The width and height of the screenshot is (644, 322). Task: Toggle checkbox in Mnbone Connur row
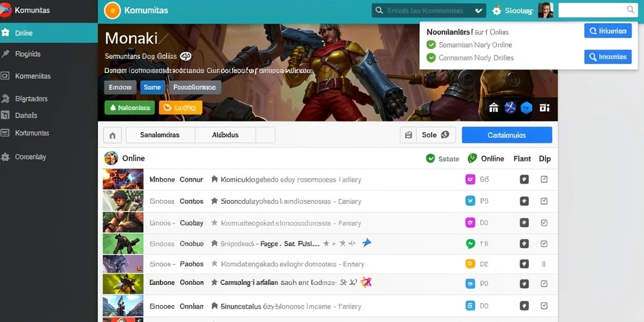pos(544,179)
